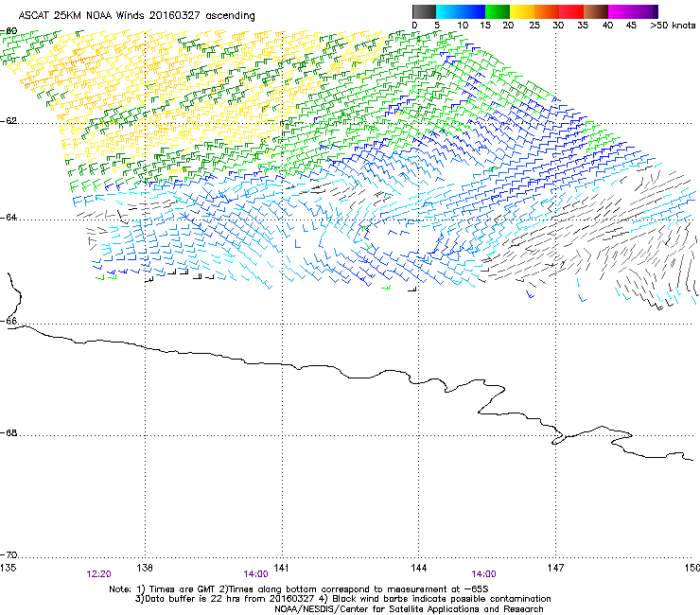
Task: Select the red 30-35 knots legend swatch
Action: [x=571, y=11]
